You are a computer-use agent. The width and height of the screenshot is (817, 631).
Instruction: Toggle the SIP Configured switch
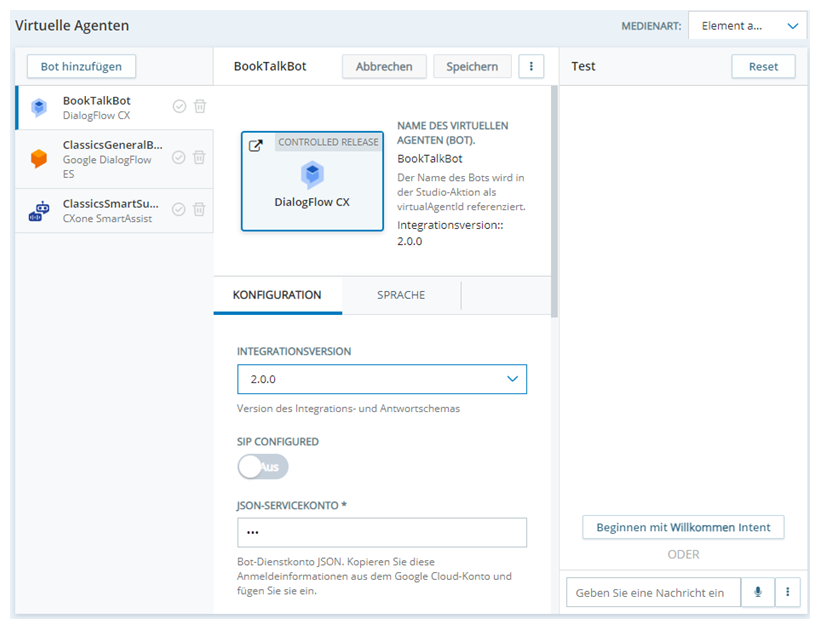point(263,466)
